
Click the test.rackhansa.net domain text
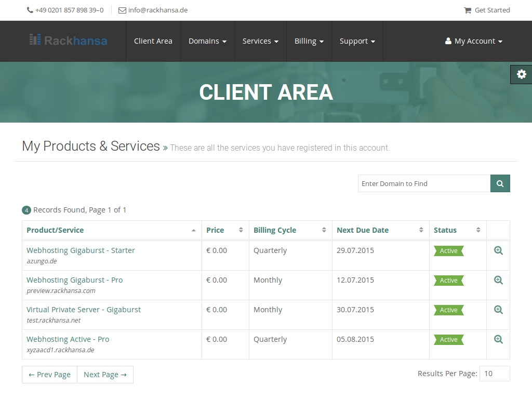point(54,320)
